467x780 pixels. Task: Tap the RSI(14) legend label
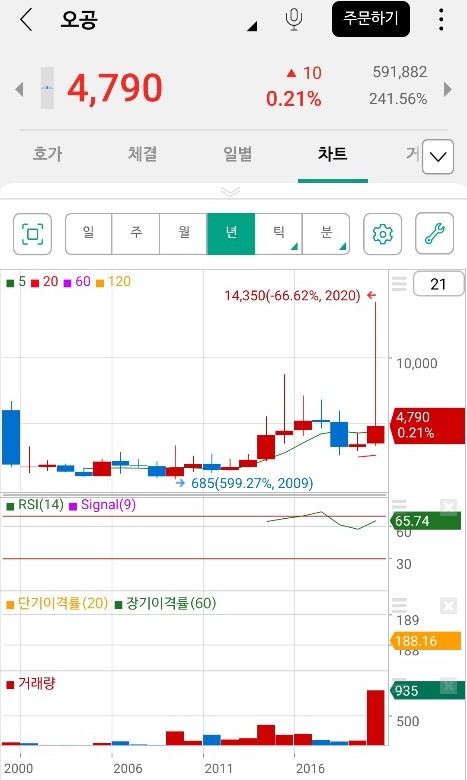tap(35, 505)
